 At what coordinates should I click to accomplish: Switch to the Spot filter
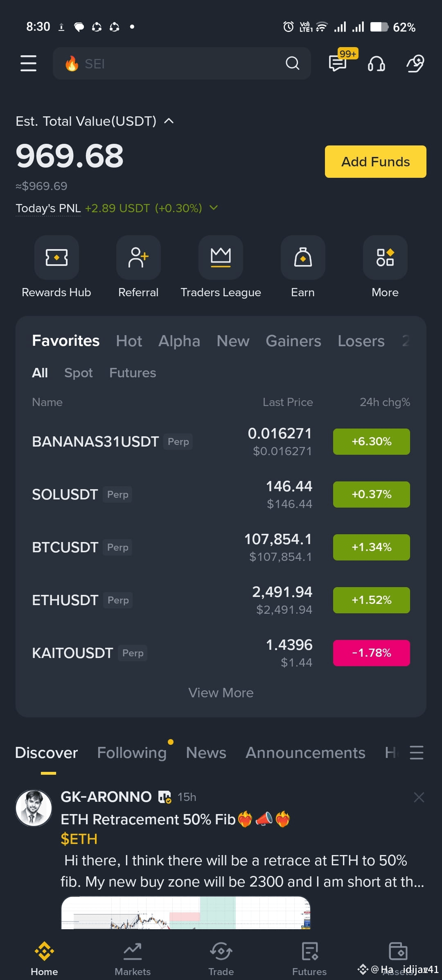[x=79, y=373]
